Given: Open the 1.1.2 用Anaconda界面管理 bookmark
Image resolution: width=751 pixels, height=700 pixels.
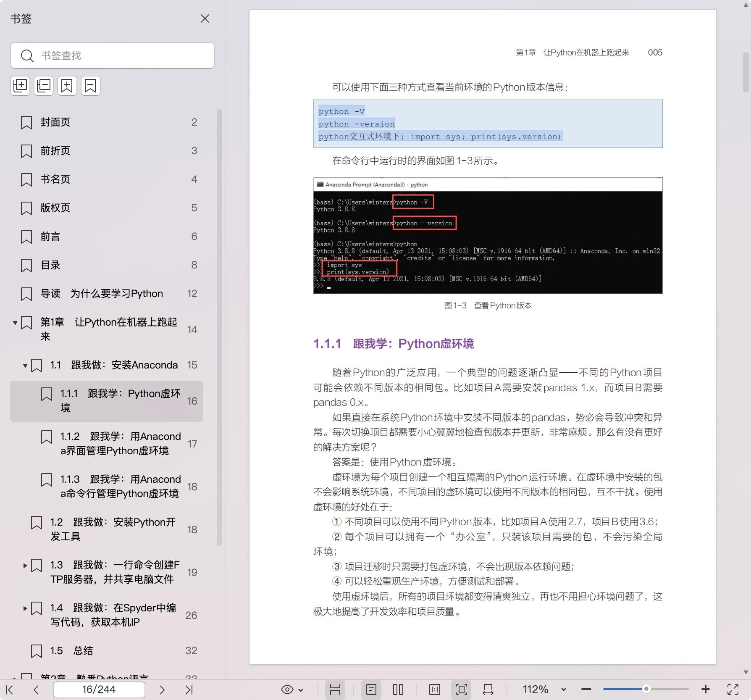Looking at the screenshot, I should (x=107, y=444).
